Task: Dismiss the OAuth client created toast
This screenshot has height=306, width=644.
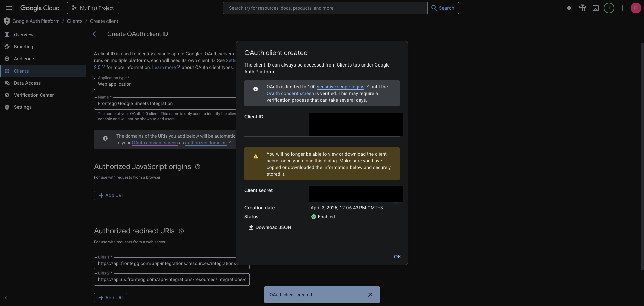Action: [370, 295]
